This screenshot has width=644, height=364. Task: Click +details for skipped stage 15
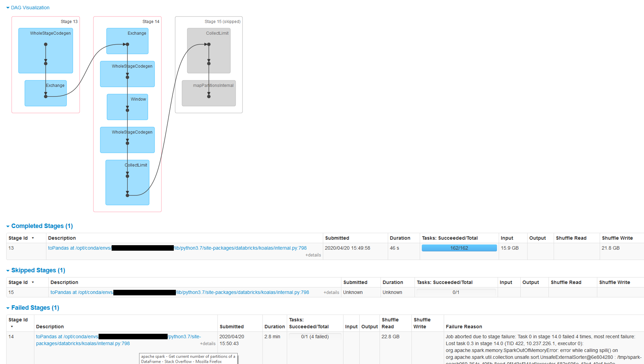pos(331,292)
